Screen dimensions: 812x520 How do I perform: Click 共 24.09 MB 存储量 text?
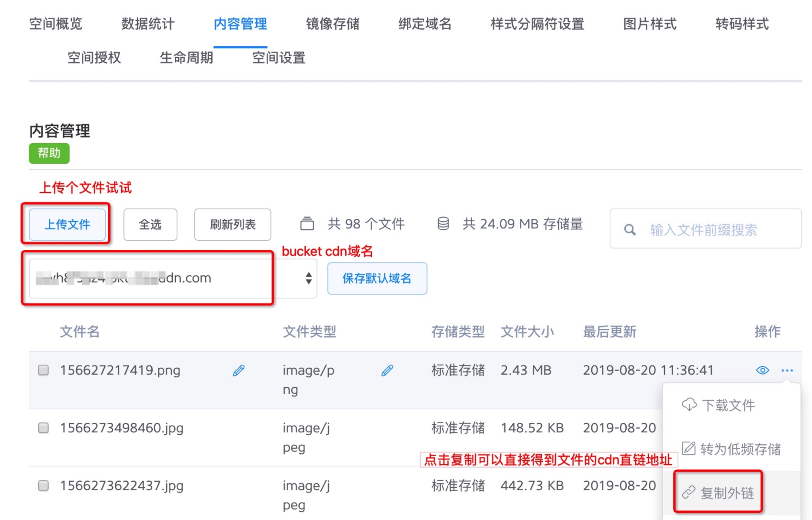click(x=523, y=224)
